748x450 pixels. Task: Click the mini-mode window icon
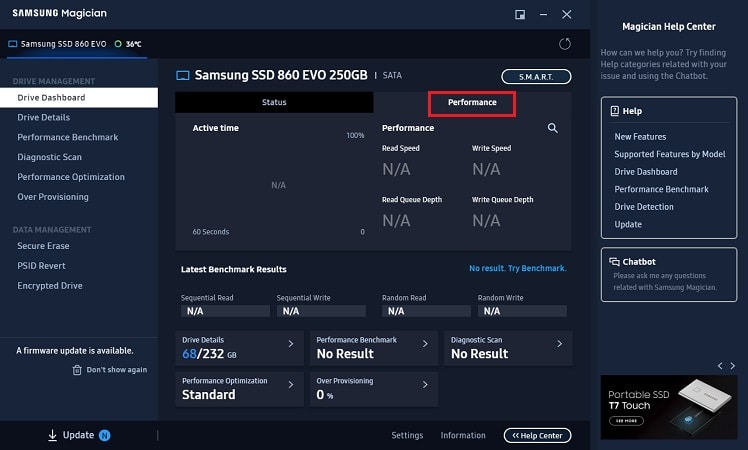click(x=520, y=15)
